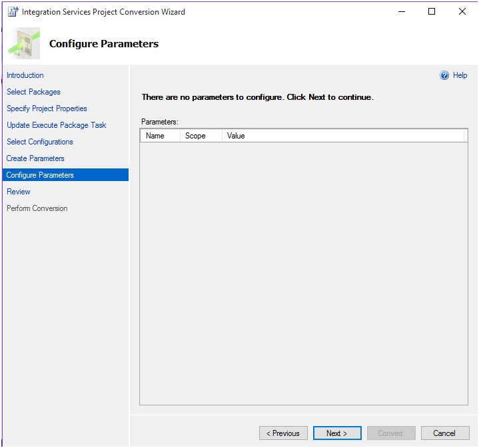Select the highlighted Configure Parameters step
This screenshot has width=479, height=448.
click(65, 175)
